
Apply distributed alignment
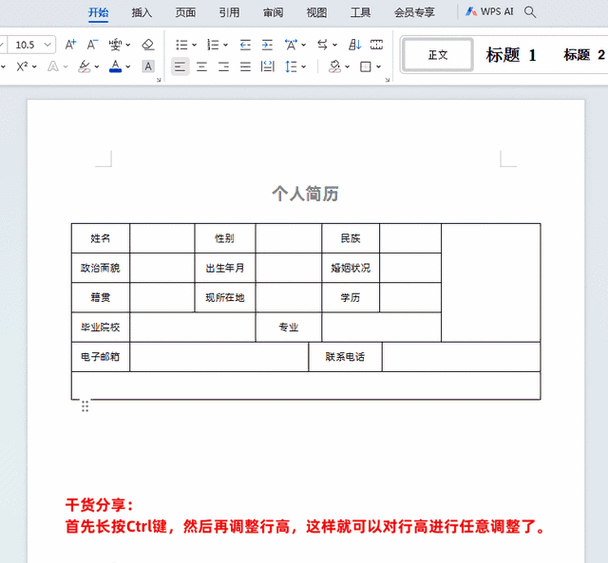pyautogui.click(x=267, y=67)
